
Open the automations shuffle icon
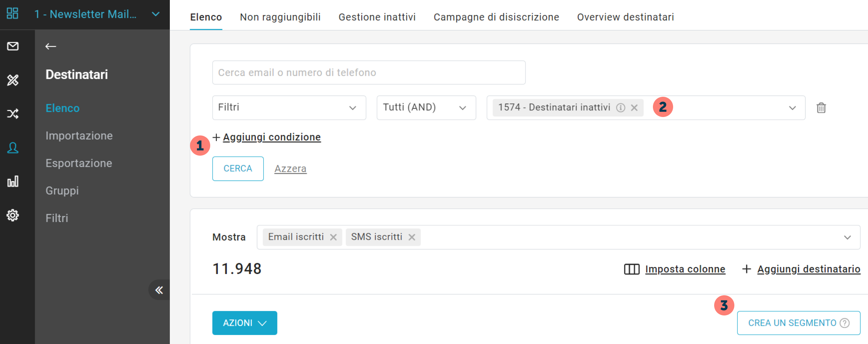pos(13,114)
